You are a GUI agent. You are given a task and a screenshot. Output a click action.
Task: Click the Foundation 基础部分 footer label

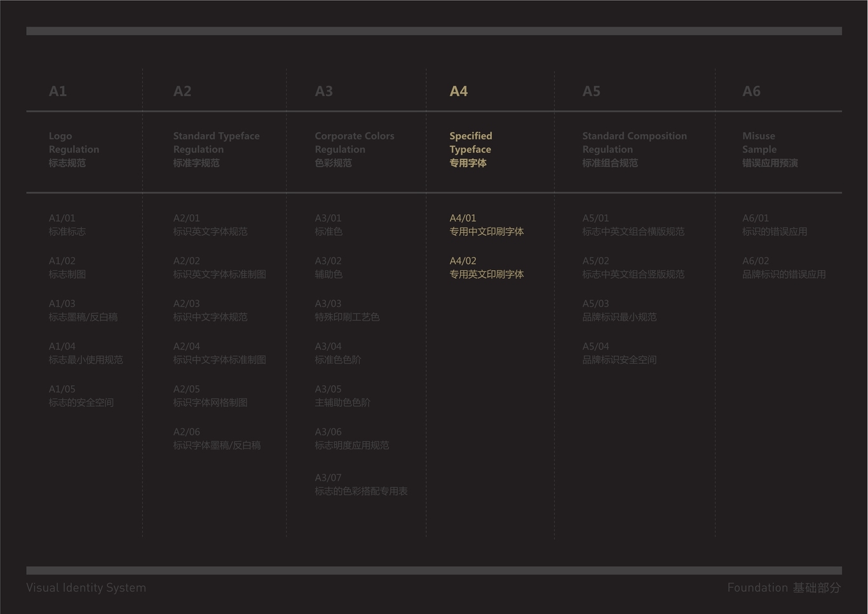pyautogui.click(x=784, y=588)
